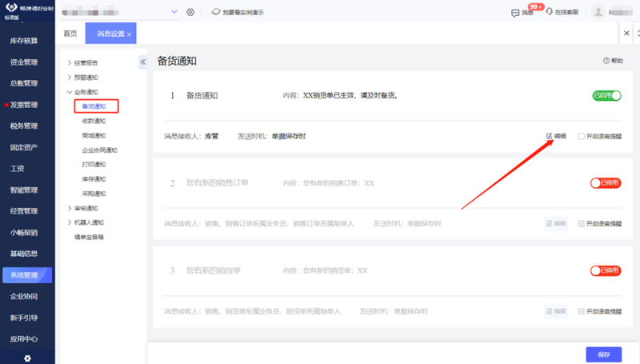Click 编辑 button in 销售订单 row
Screen dimensions: 640x364
556,224
